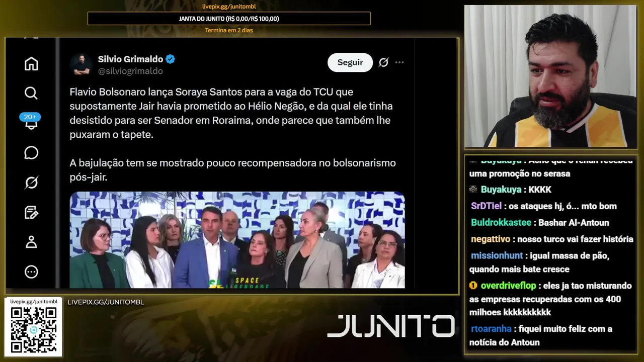Click the LIVEPIX.GG/JUNITOMBL link text
The width and height of the screenshot is (644, 362).
106,302
